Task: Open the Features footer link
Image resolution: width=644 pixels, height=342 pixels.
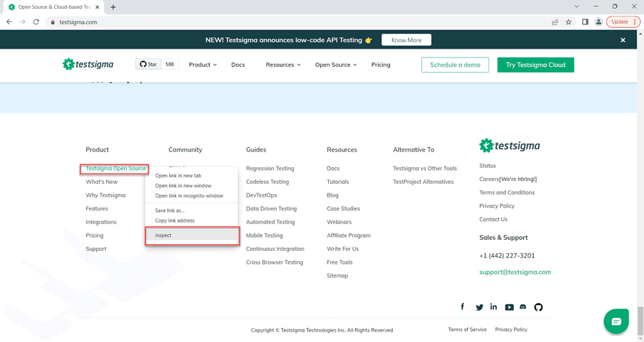Action: tap(97, 208)
